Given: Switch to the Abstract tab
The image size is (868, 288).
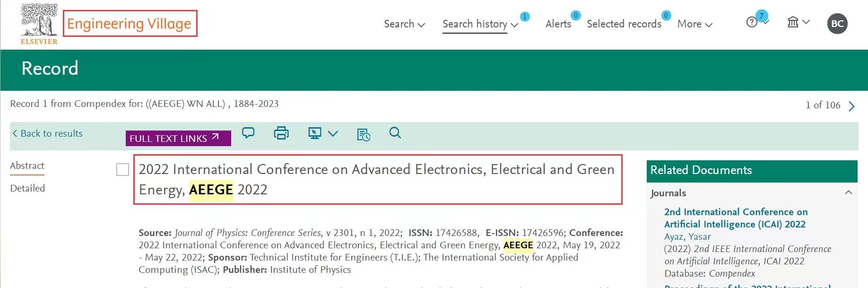Looking at the screenshot, I should 27,166.
